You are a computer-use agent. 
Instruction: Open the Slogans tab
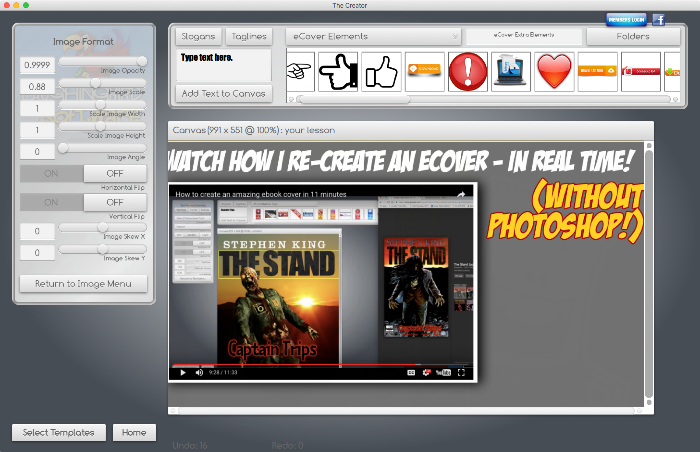199,36
